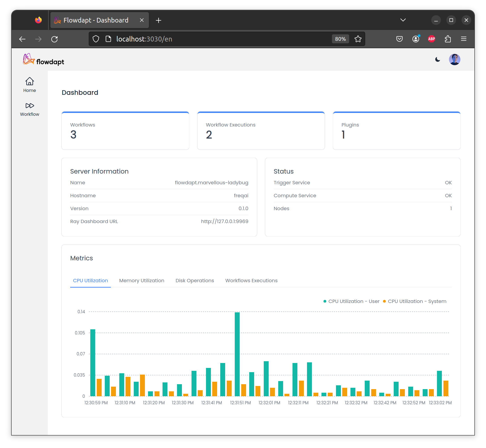Switch to Disk Operations tab
This screenshot has height=448, width=486.
195,280
